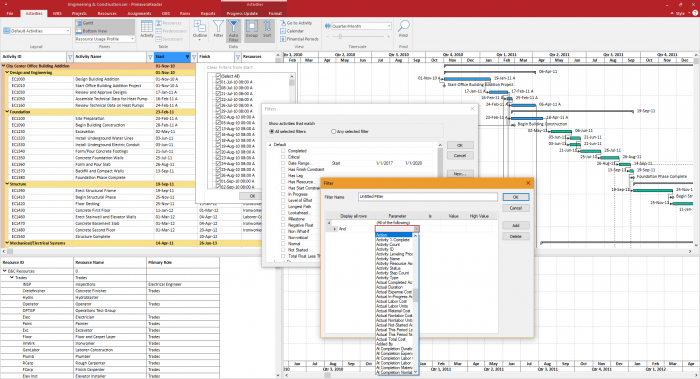Toggle the Auto Filter ribbon button
The image size is (700, 379).
point(233,30)
